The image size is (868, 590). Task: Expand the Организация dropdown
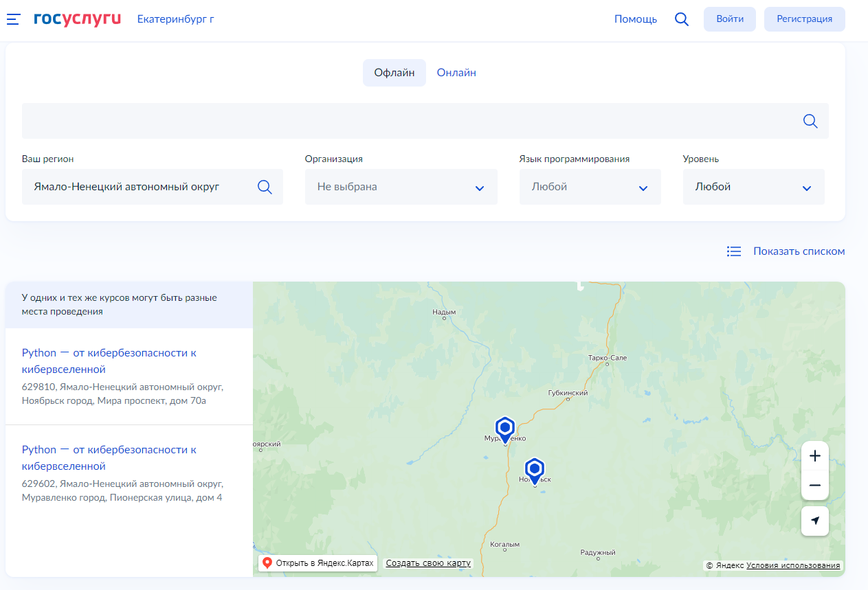(401, 187)
